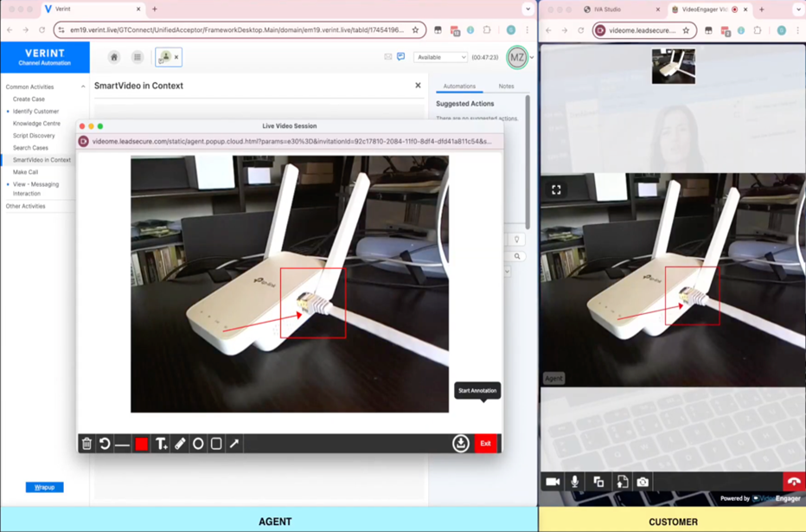Viewport: 806px width, 532px height.
Task: Open the red color swatch
Action: [141, 444]
